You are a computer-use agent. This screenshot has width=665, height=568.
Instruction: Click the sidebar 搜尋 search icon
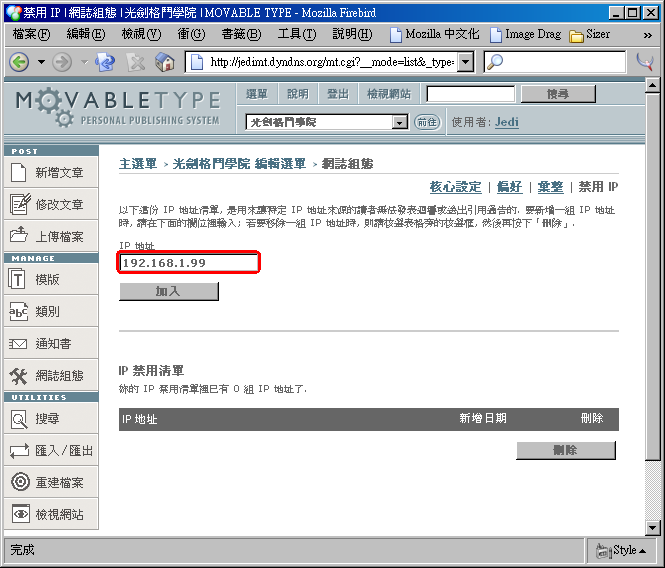coord(19,419)
